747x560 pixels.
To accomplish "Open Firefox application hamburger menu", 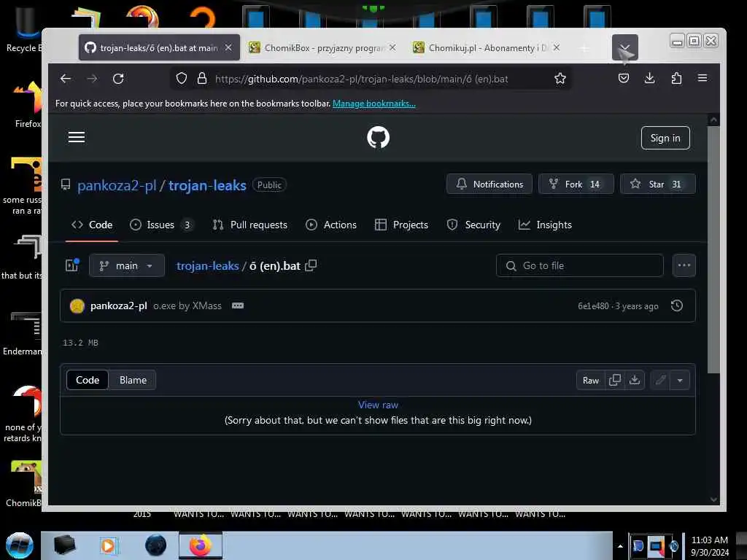I will (x=703, y=79).
